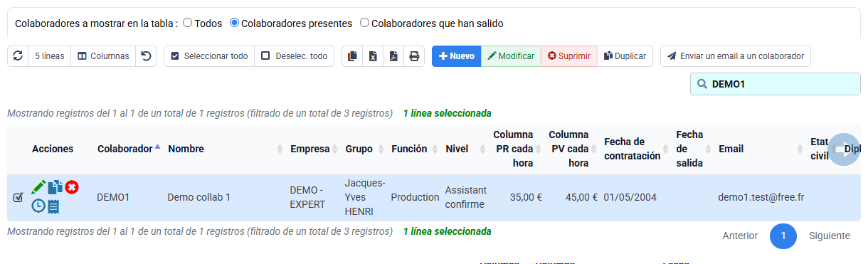Click Deselec. todo button

(294, 56)
